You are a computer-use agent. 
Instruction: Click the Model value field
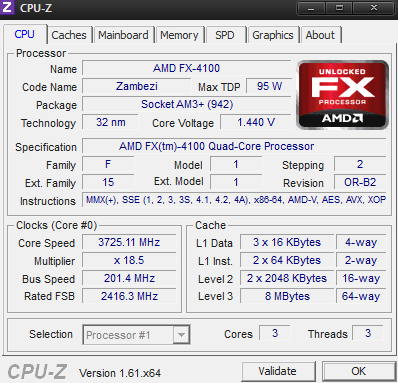pyautogui.click(x=236, y=164)
